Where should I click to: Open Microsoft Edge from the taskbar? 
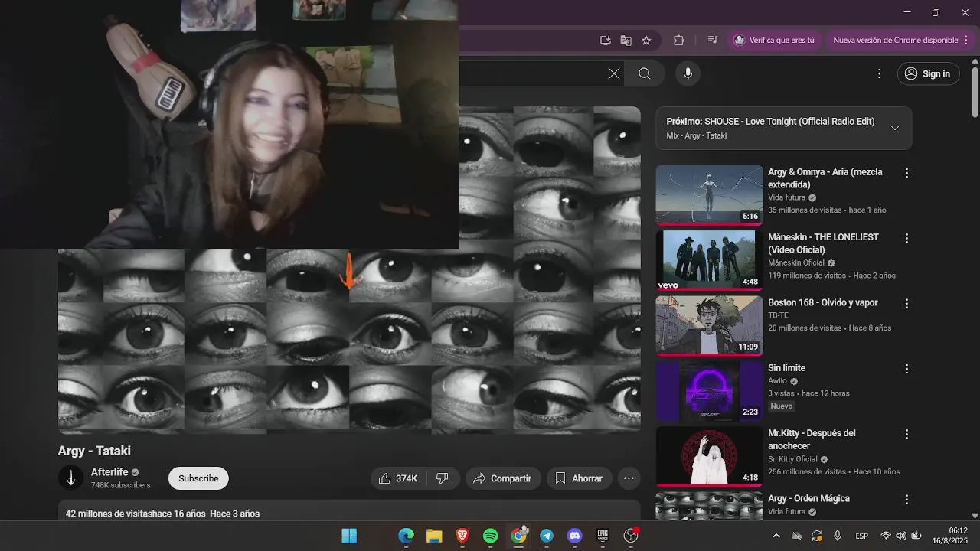point(406,536)
